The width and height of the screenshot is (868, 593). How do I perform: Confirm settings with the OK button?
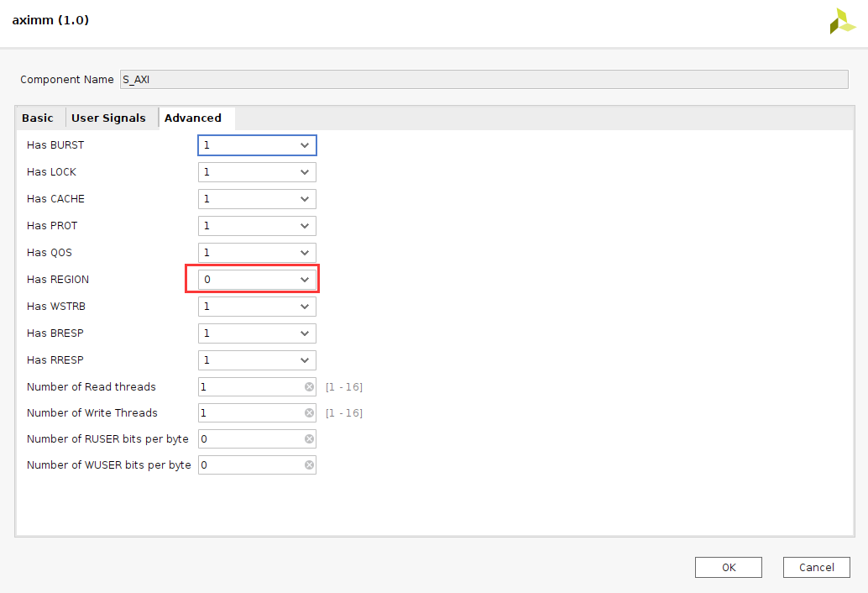(x=729, y=568)
